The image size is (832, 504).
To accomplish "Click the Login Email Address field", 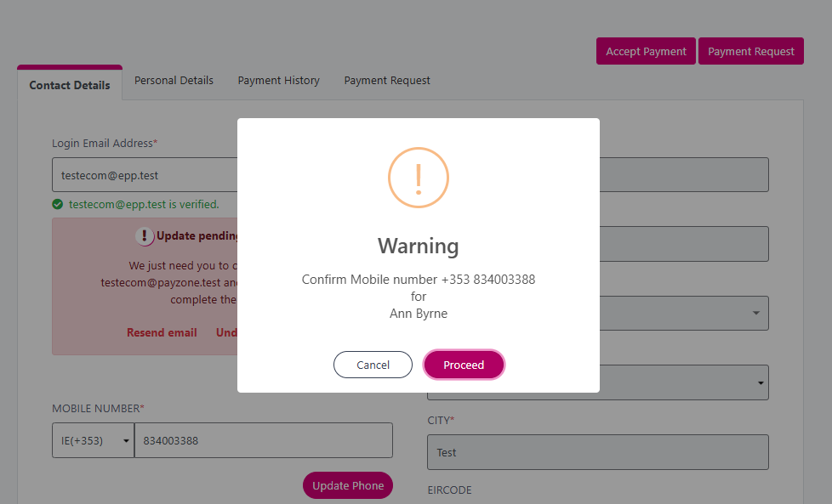I will [145, 175].
